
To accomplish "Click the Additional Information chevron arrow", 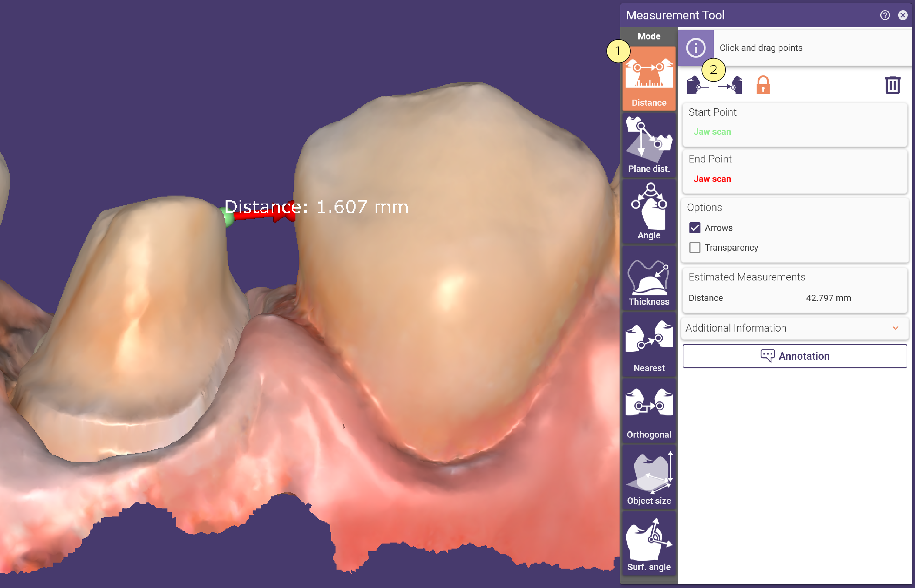I will (x=895, y=328).
